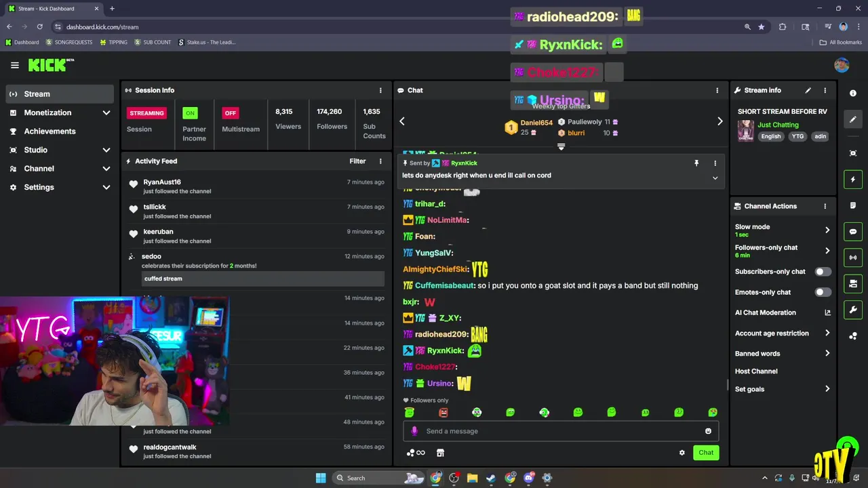868x488 pixels.
Task: Select the angry red emote in quick emote row
Action: tap(443, 412)
